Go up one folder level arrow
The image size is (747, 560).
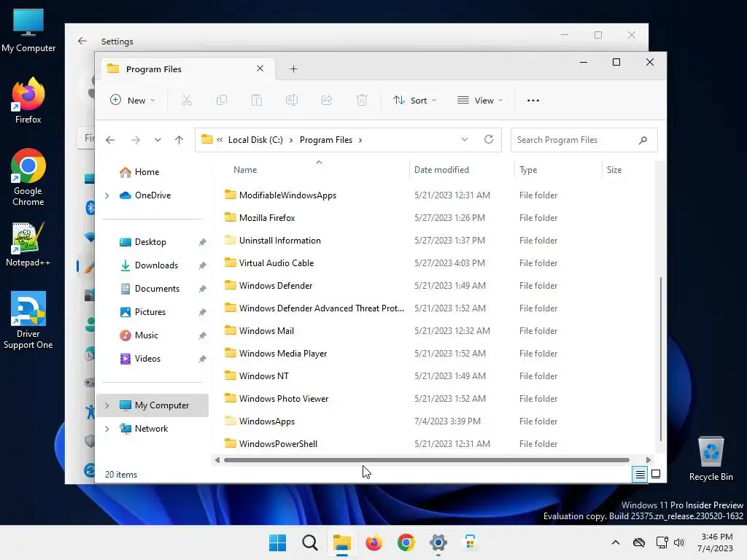coord(179,140)
